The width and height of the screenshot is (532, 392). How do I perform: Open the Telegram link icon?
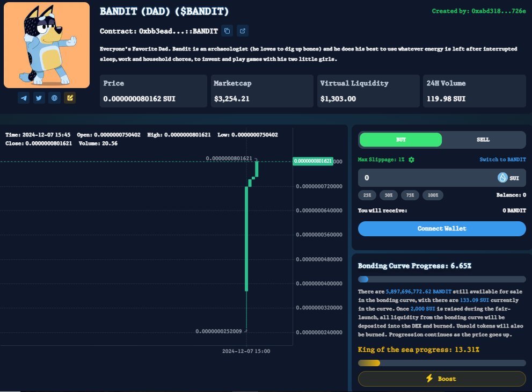[x=24, y=98]
